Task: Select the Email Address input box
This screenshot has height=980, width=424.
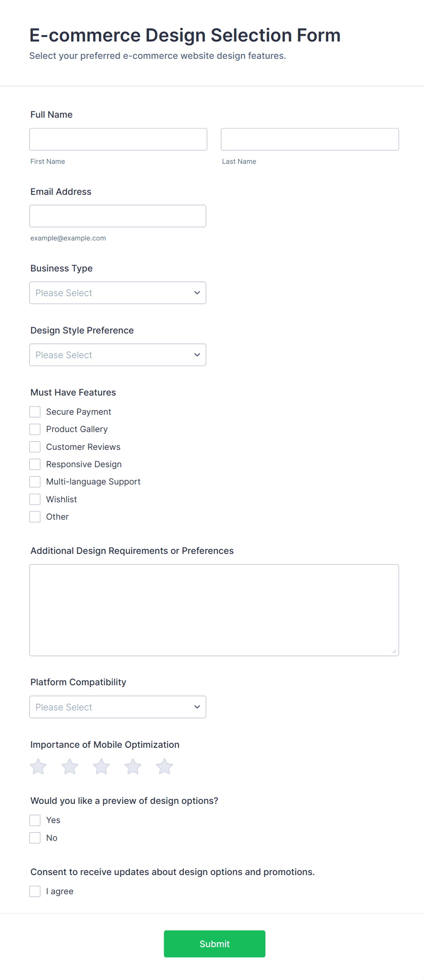Action: coord(118,216)
